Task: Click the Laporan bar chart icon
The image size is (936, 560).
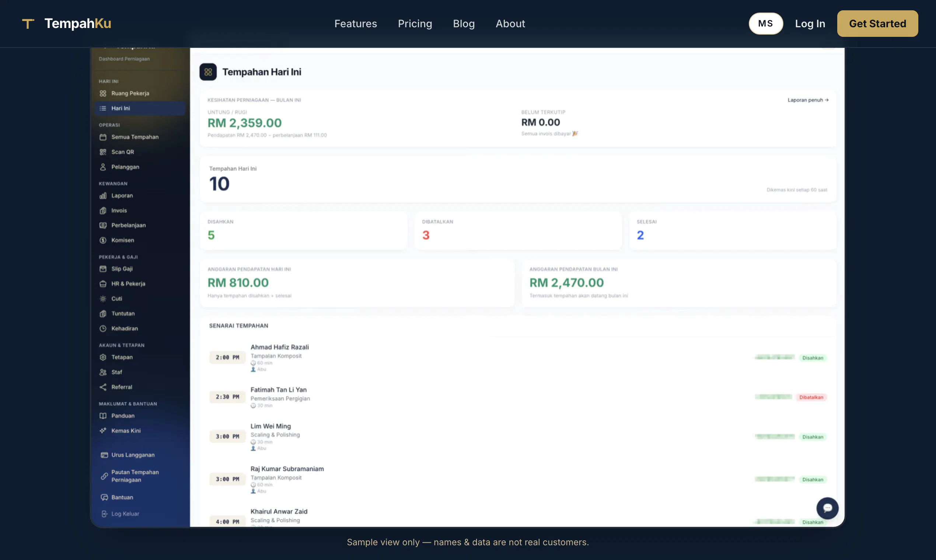Action: (x=103, y=196)
